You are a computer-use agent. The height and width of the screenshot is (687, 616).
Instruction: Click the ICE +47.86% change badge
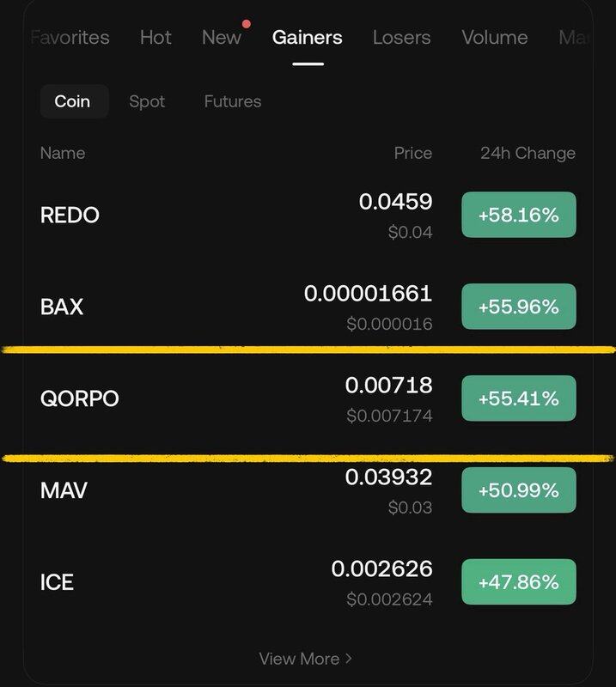coord(518,582)
